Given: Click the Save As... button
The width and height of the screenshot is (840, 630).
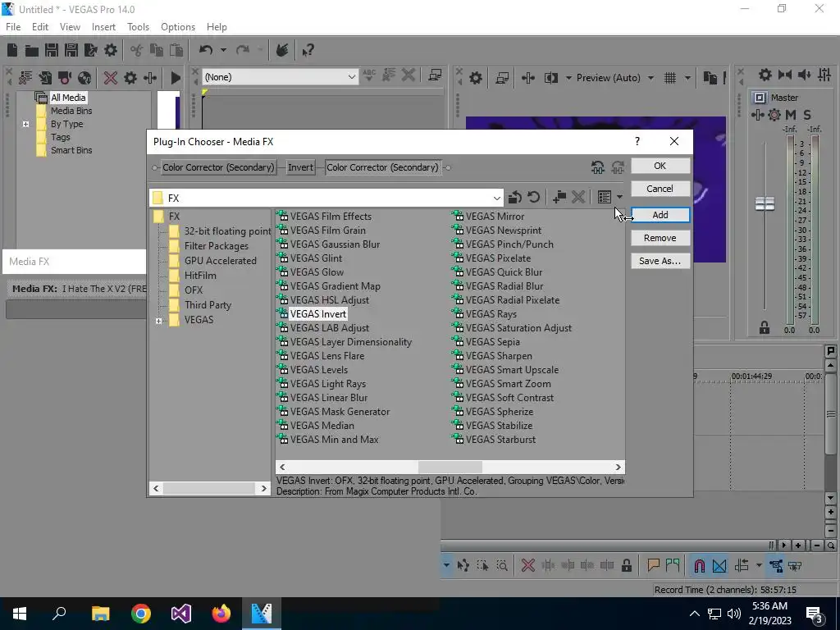Looking at the screenshot, I should (x=660, y=261).
